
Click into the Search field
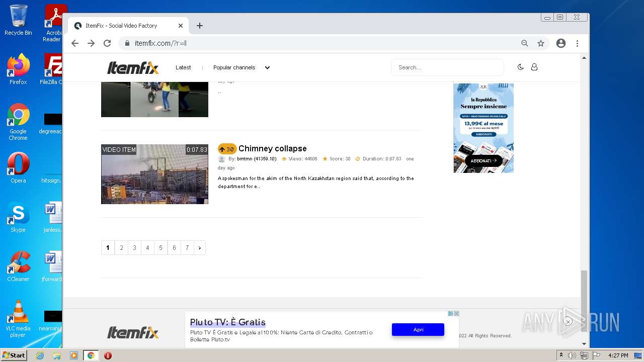(447, 67)
